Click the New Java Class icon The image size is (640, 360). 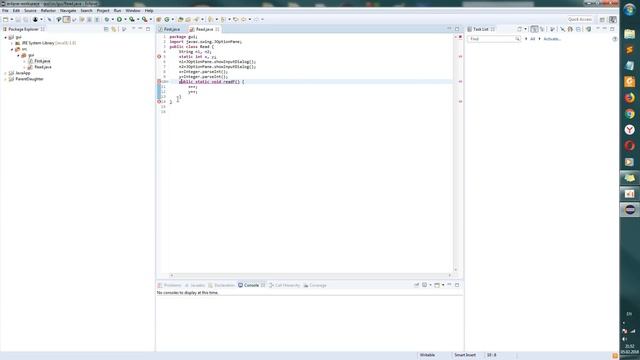[x=167, y=19]
